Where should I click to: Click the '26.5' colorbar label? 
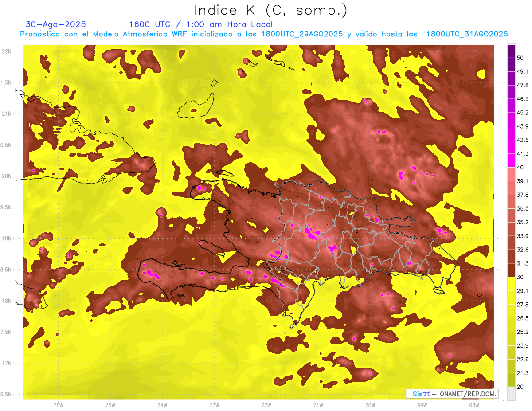(522, 318)
